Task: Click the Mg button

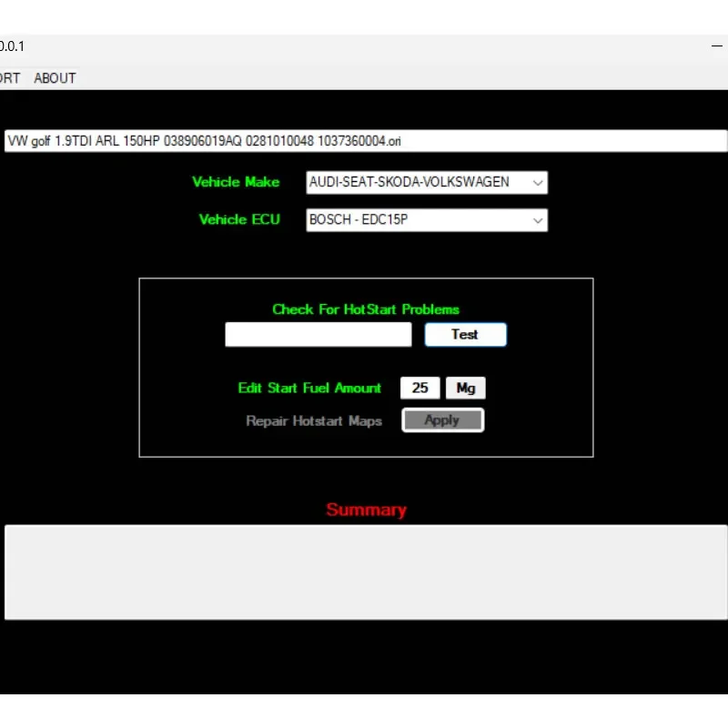Action: click(465, 388)
